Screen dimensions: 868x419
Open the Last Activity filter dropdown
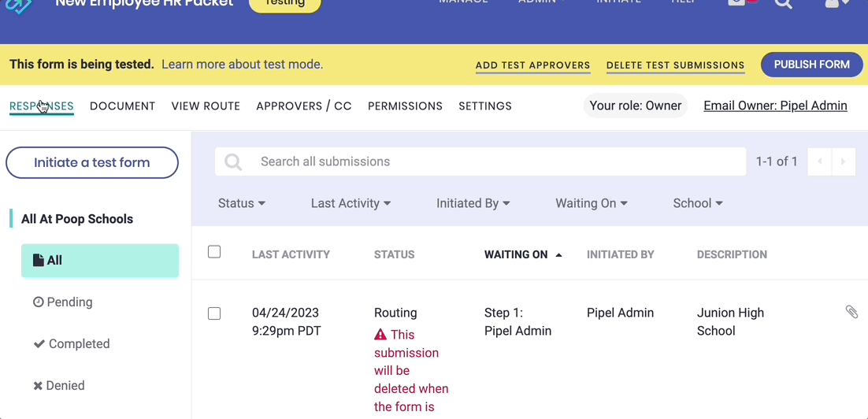click(351, 203)
